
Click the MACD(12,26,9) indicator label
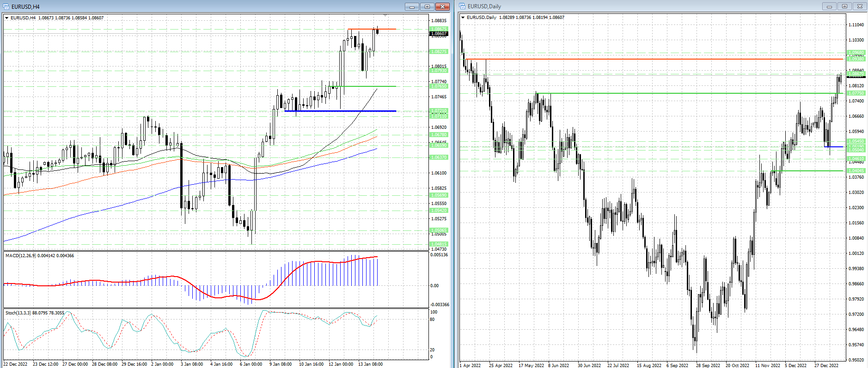click(40, 256)
